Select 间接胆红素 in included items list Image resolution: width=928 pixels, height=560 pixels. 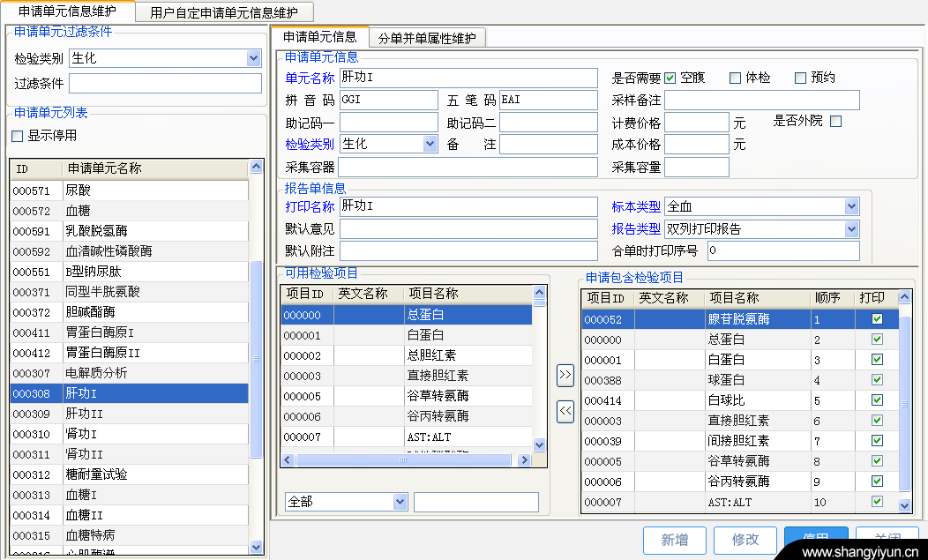[x=740, y=441]
